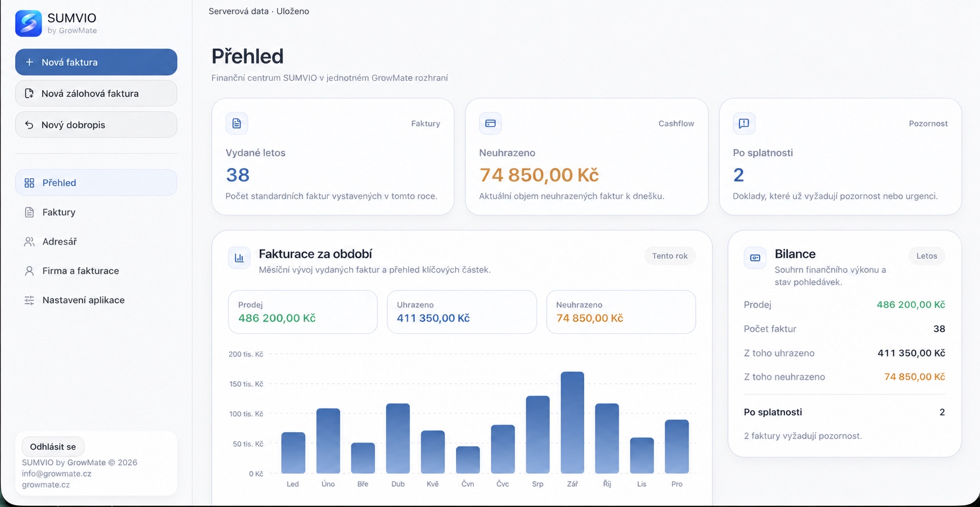Click the alert icon in Po splatnosti card
Image resolution: width=980 pixels, height=507 pixels.
coord(744,123)
